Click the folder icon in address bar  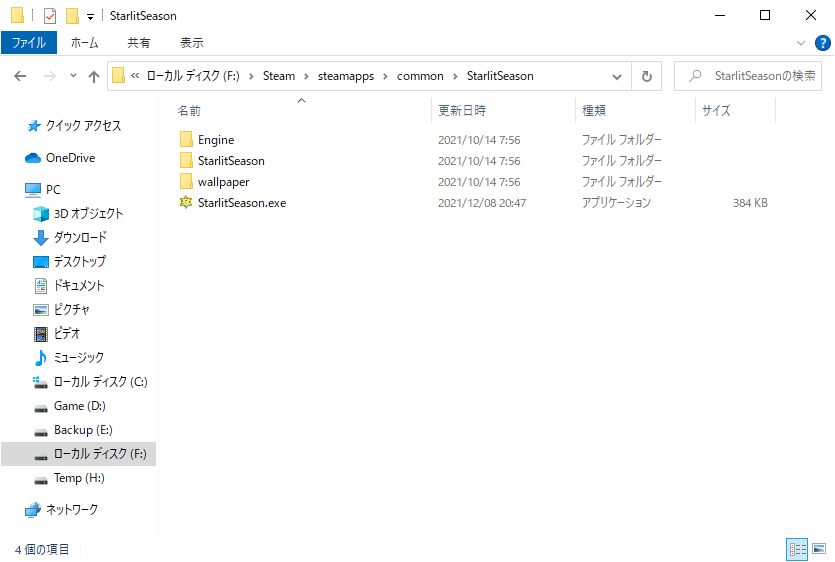click(x=119, y=76)
